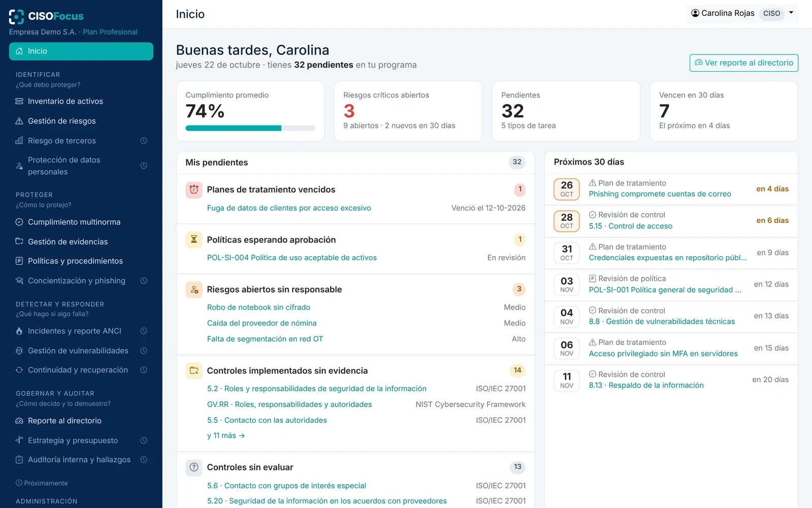Open Fuga de datos de clientes link

point(289,208)
